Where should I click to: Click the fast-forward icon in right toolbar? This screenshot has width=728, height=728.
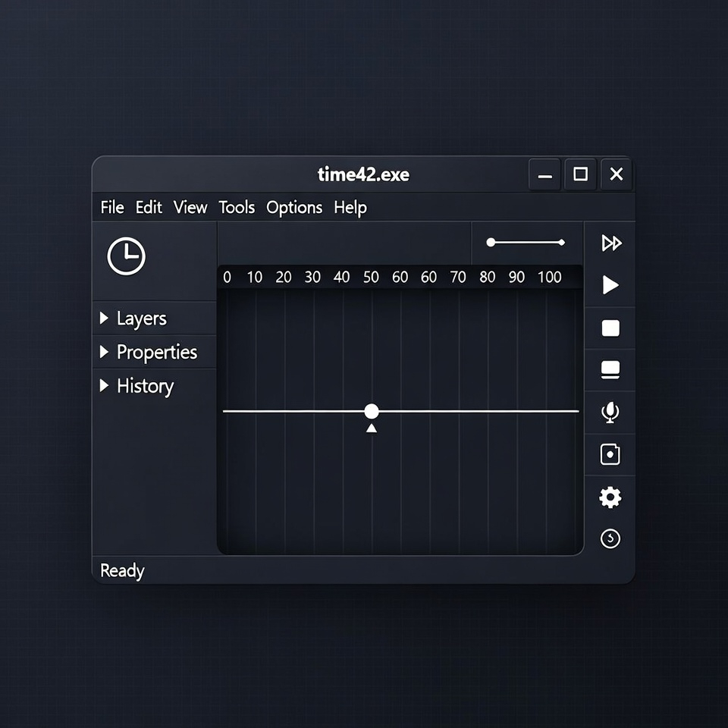click(610, 243)
